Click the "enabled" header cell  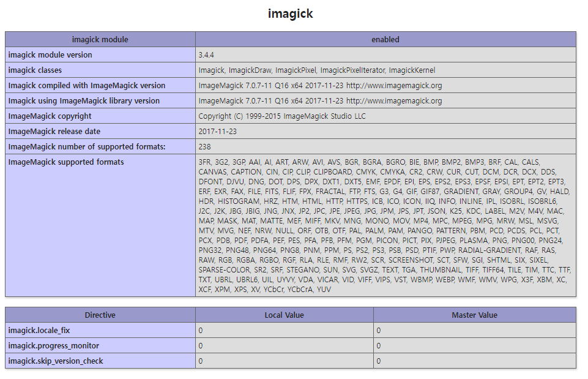click(385, 39)
